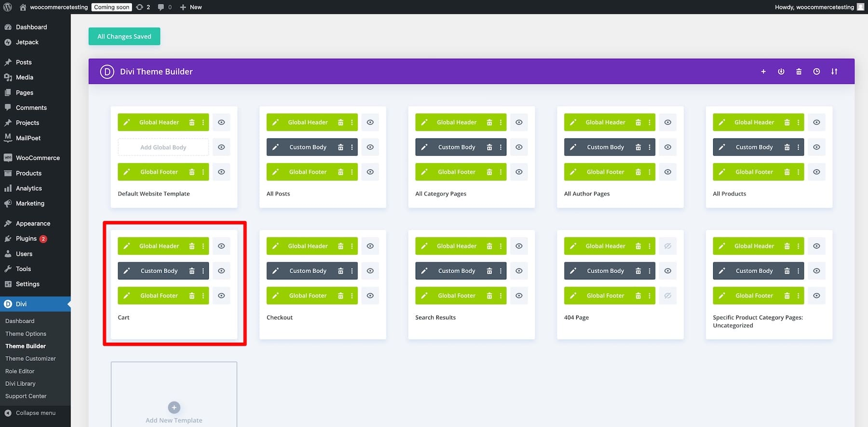868x427 pixels.
Task: Click Howdy, woocommercetesting account link
Action: (819, 7)
